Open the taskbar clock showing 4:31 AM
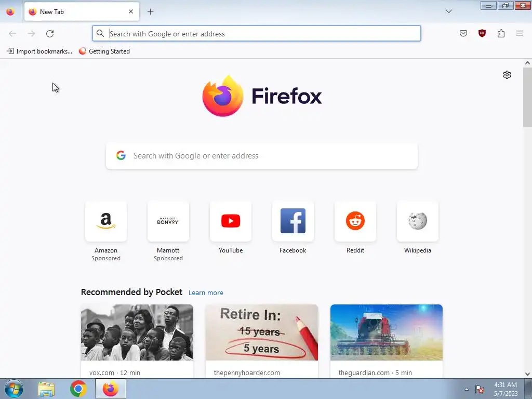The width and height of the screenshot is (532, 399). click(506, 389)
